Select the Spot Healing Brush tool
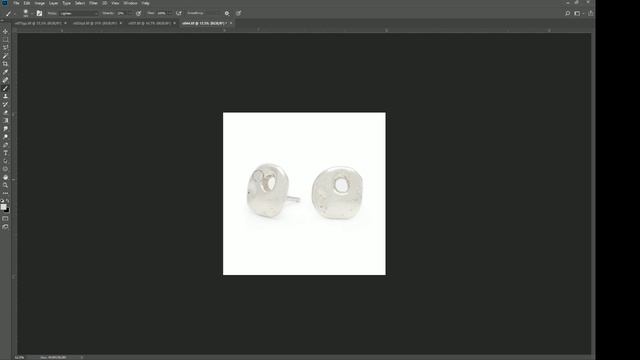 point(5,80)
